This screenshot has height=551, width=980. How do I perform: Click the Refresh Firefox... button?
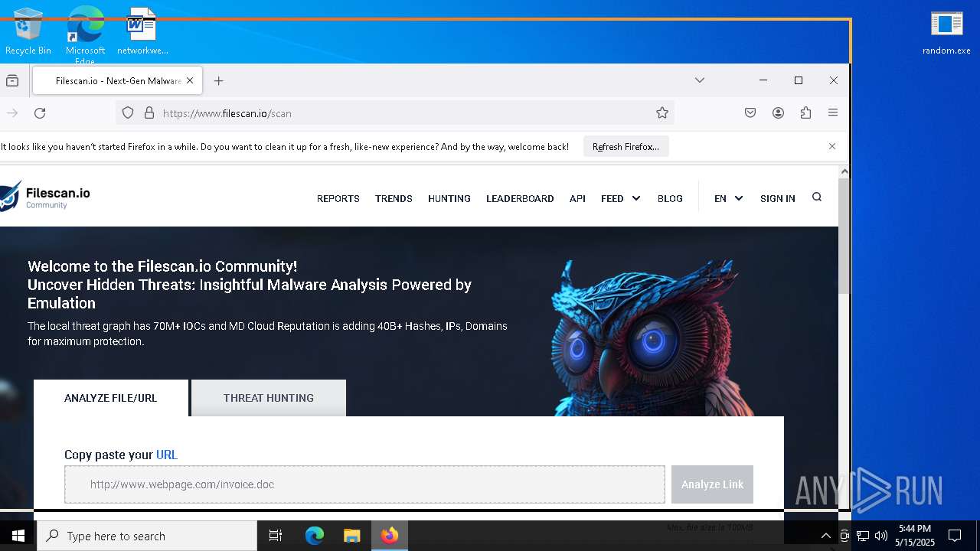(626, 147)
